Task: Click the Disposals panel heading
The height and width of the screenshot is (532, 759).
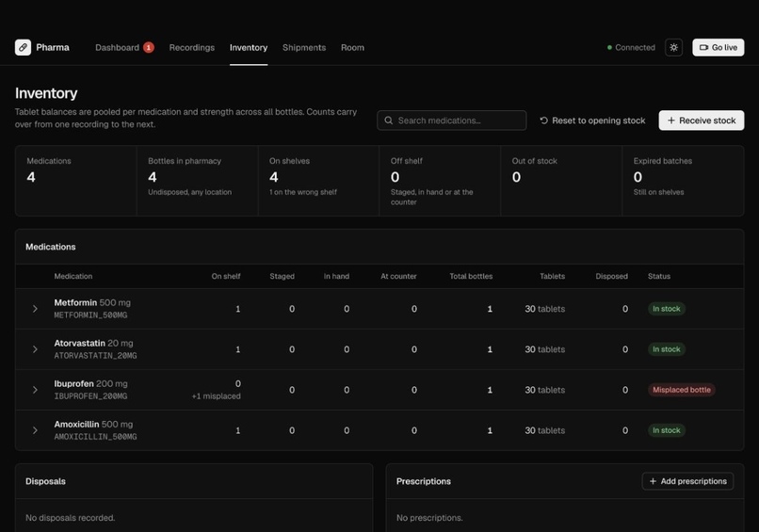Action: (45, 481)
